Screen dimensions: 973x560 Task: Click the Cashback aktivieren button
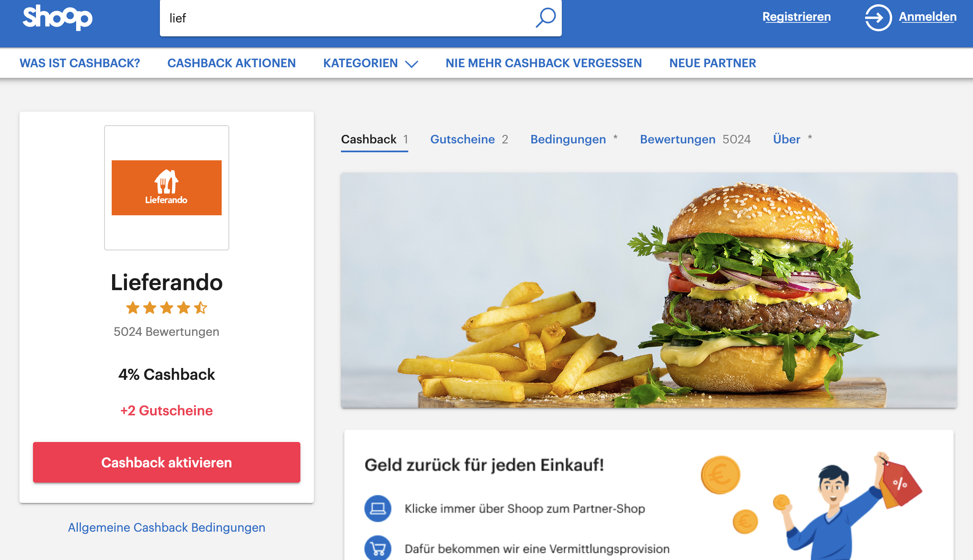pos(167,462)
